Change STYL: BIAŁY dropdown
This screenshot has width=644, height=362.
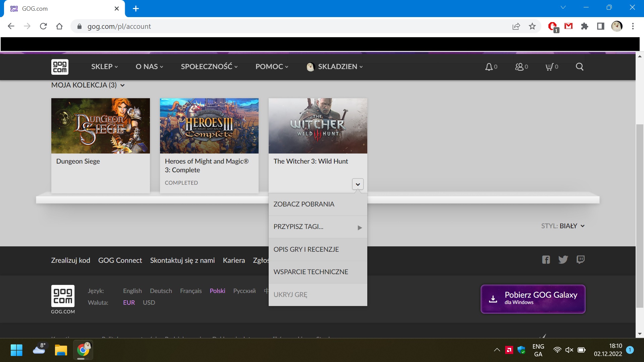tap(563, 226)
